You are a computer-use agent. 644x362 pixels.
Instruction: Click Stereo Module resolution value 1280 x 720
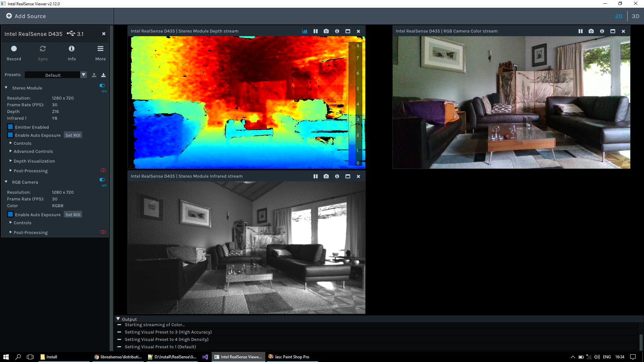63,98
